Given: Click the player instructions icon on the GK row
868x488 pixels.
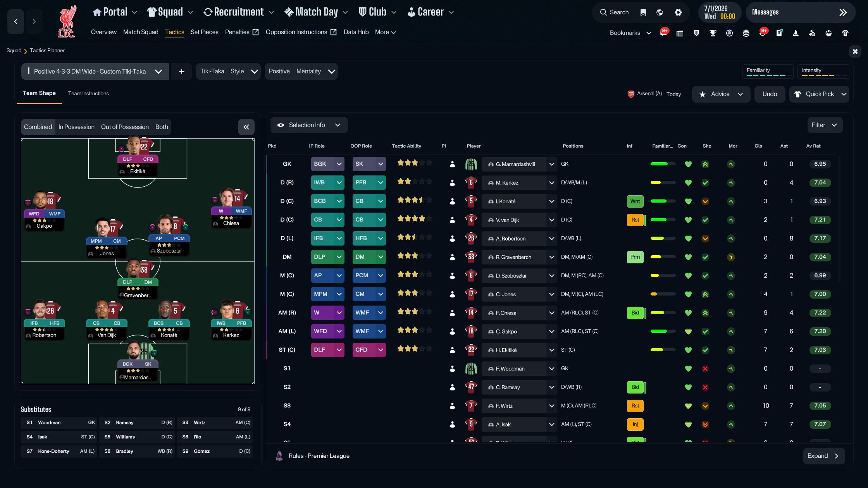Looking at the screenshot, I should (x=452, y=164).
